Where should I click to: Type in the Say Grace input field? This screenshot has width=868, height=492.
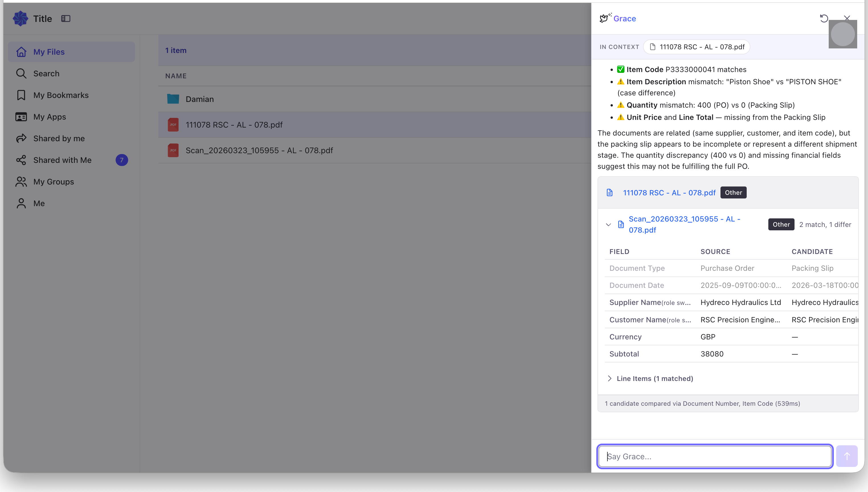click(x=715, y=456)
